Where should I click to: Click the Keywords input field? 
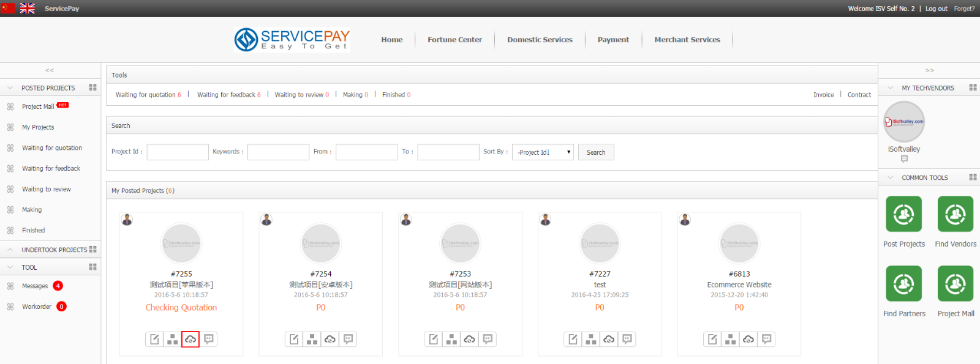pyautogui.click(x=278, y=152)
